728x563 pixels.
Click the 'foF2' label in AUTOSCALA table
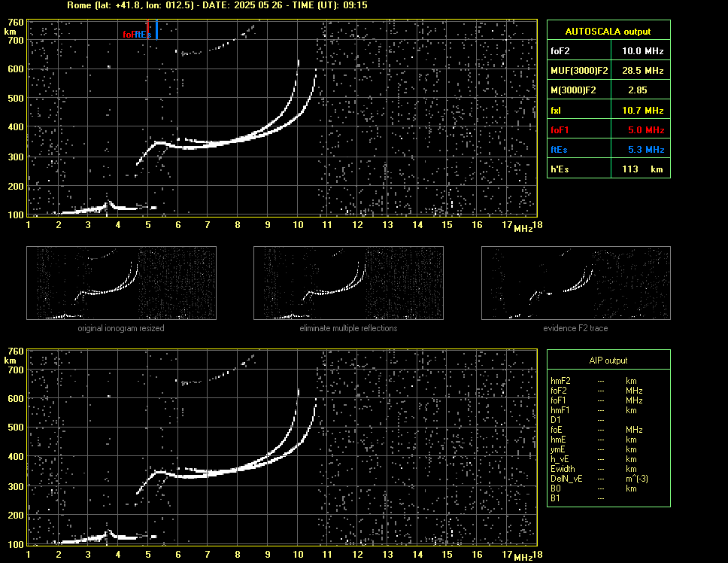click(x=560, y=51)
